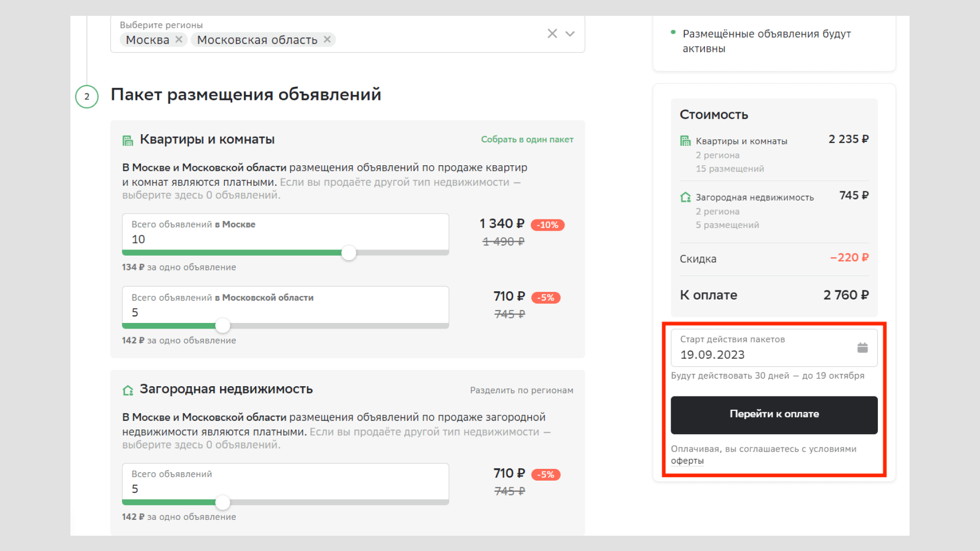Click the 1 340 ₽ price
The width and height of the screenshot is (980, 551).
coord(502,223)
